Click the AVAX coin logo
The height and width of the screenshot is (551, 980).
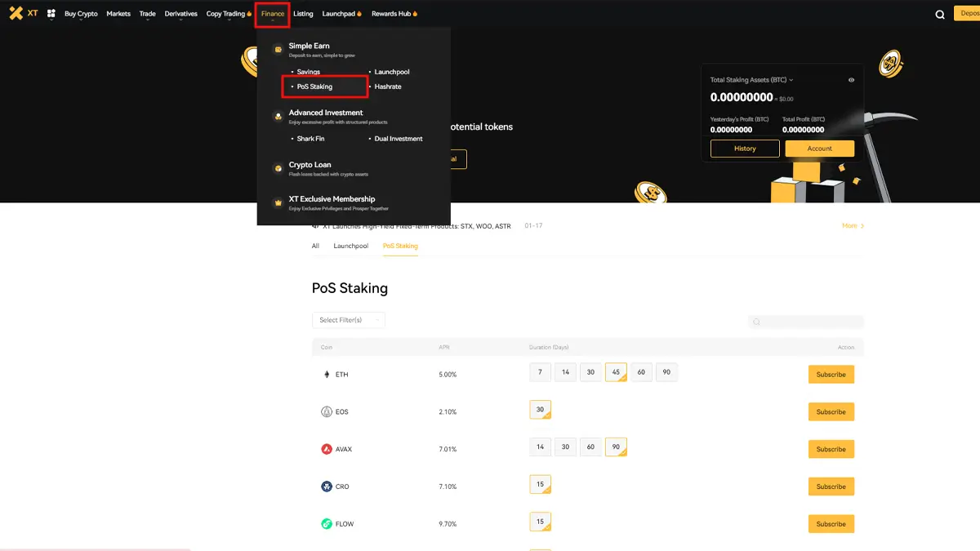tap(327, 449)
